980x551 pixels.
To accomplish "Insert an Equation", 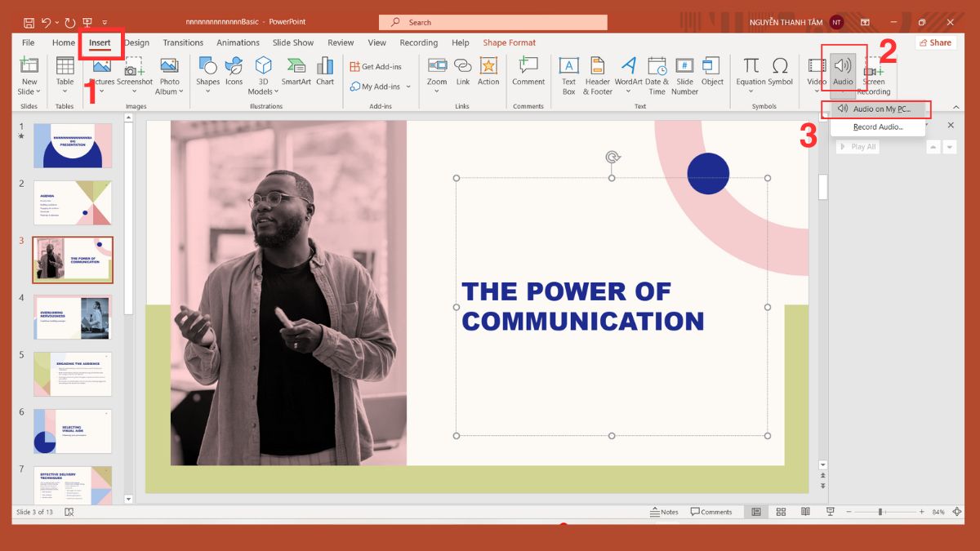I will pyautogui.click(x=750, y=69).
